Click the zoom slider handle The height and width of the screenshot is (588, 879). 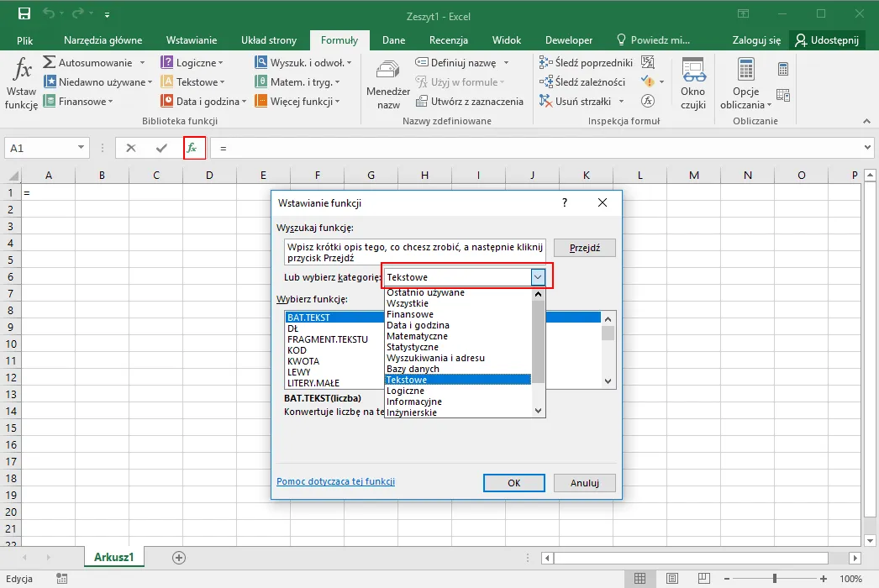click(775, 579)
